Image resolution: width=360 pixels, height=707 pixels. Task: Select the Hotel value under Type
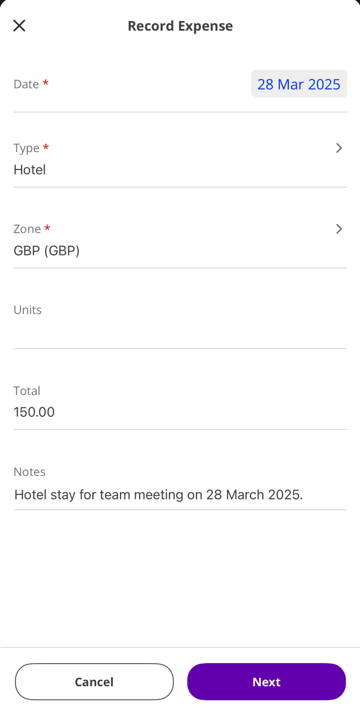(30, 170)
